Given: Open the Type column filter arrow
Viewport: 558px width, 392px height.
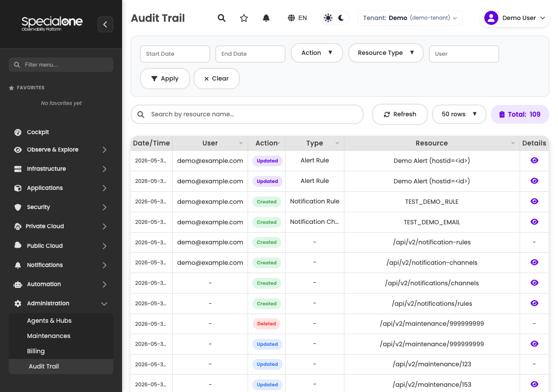Looking at the screenshot, I should pos(337,143).
